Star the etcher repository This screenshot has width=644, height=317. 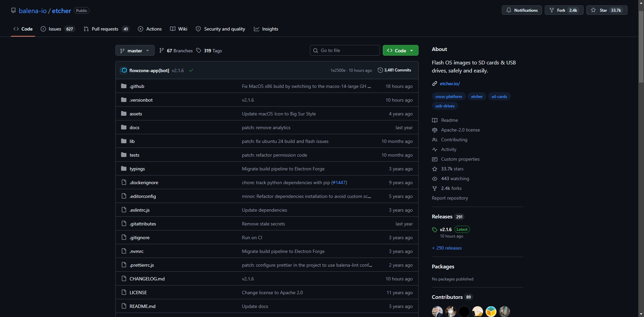pos(607,10)
